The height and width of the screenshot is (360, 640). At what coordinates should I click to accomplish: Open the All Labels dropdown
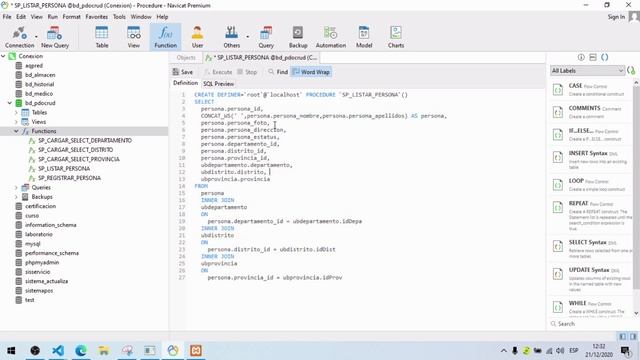point(587,71)
